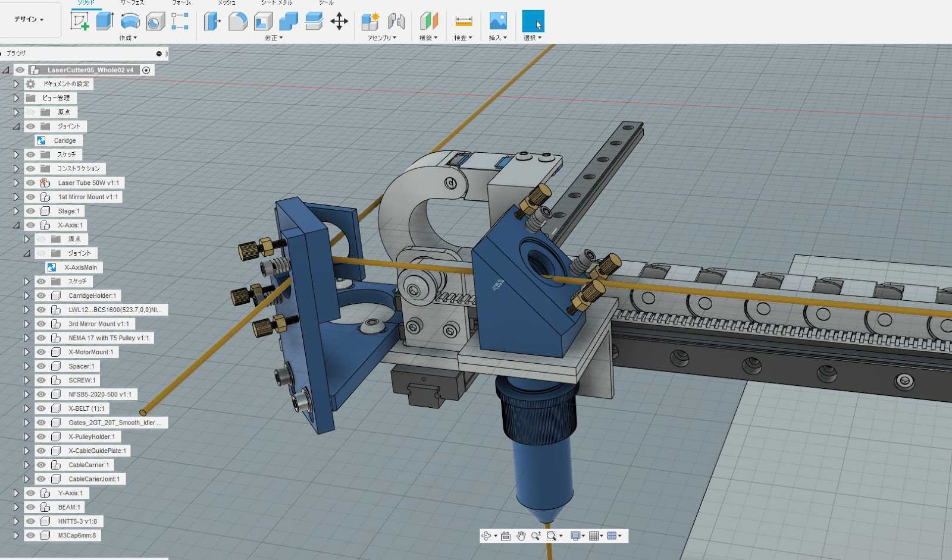The image size is (952, 560).
Task: Open the Viewports layout icon
Action: point(612,536)
